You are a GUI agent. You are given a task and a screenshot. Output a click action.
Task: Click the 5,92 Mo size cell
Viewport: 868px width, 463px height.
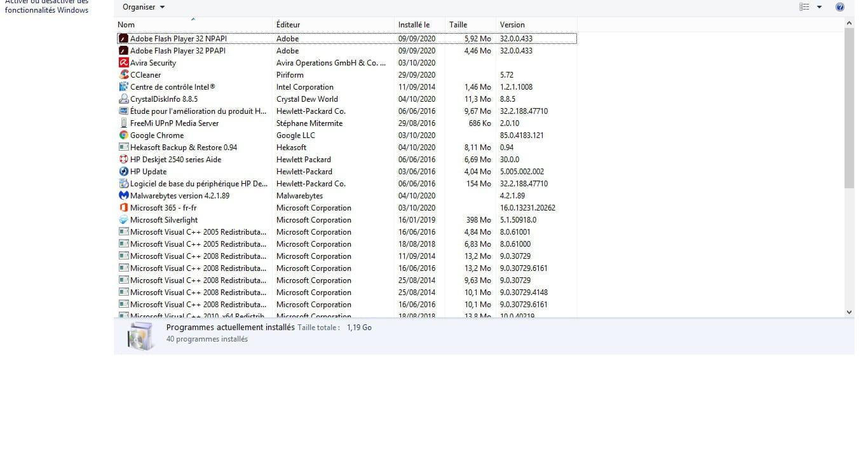[x=478, y=39]
